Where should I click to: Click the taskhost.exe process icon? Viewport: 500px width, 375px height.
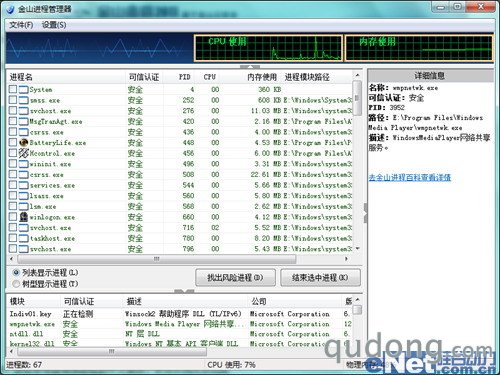tap(23, 238)
